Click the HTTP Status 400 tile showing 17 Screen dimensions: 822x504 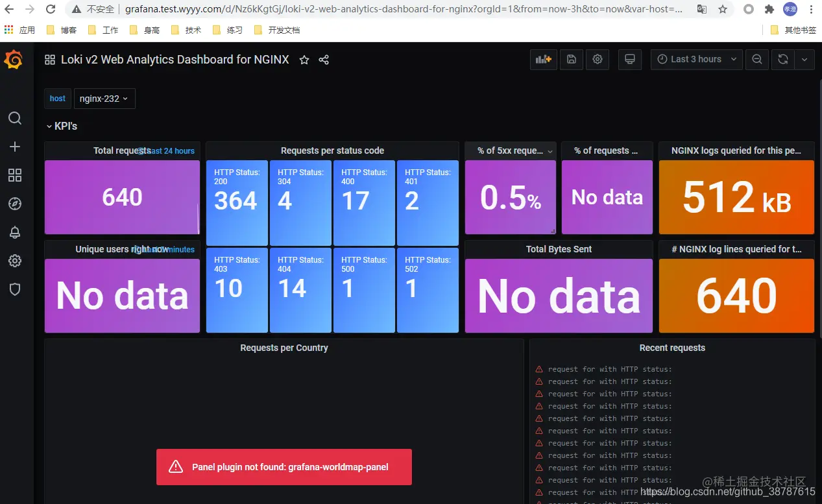click(x=364, y=203)
